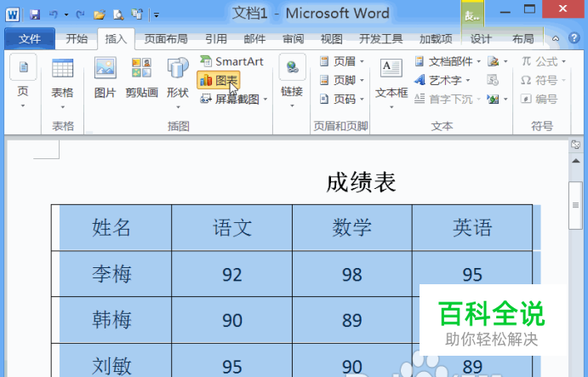The image size is (588, 377).
Task: Open the 文件 (File) tab
Action: [30, 38]
